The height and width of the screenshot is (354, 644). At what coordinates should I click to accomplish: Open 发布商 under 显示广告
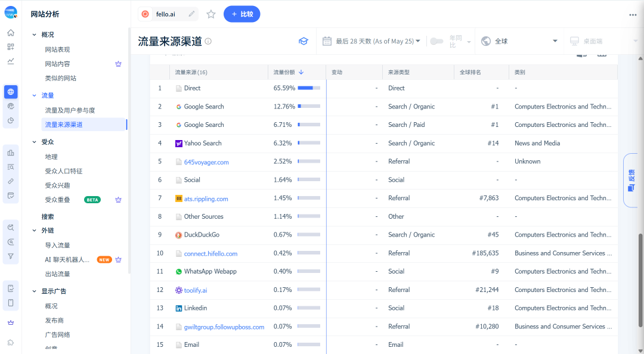click(x=54, y=320)
